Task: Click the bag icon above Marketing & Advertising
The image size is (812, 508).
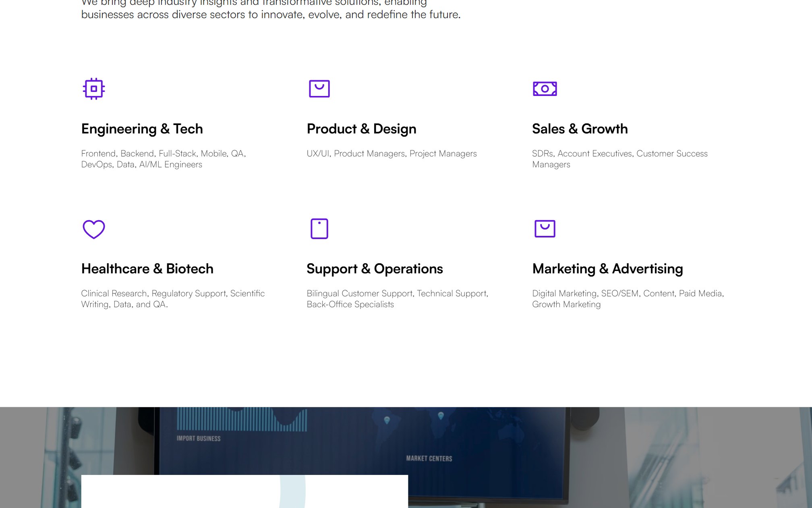Action: click(545, 229)
